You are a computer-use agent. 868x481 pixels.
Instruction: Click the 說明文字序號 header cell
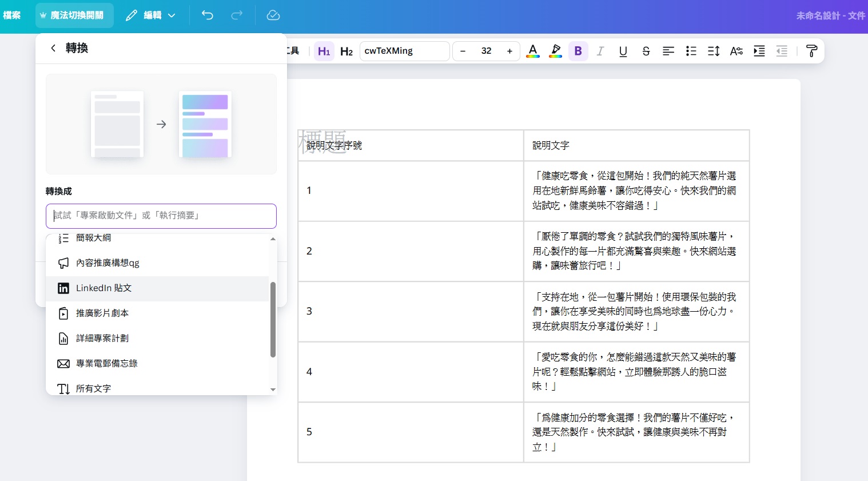click(x=411, y=145)
